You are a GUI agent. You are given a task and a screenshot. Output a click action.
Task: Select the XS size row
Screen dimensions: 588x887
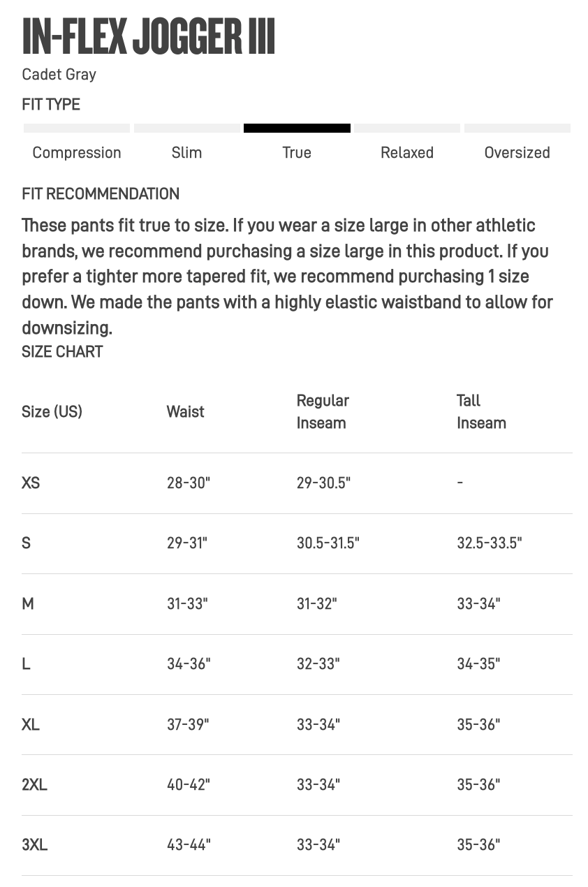tap(297, 483)
